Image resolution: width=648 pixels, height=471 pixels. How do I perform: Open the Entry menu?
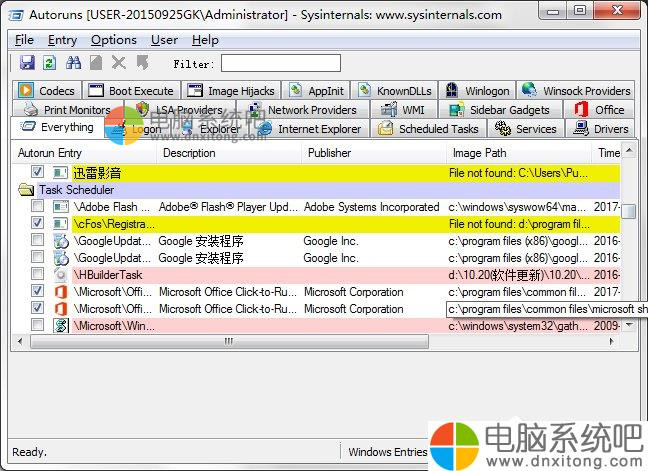[62, 40]
